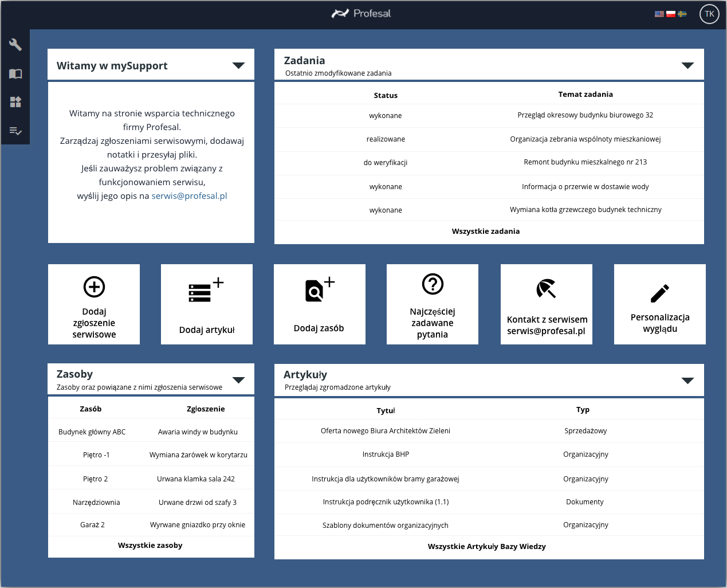
Task: Click the wrench icon in left sidebar
Action: click(15, 45)
